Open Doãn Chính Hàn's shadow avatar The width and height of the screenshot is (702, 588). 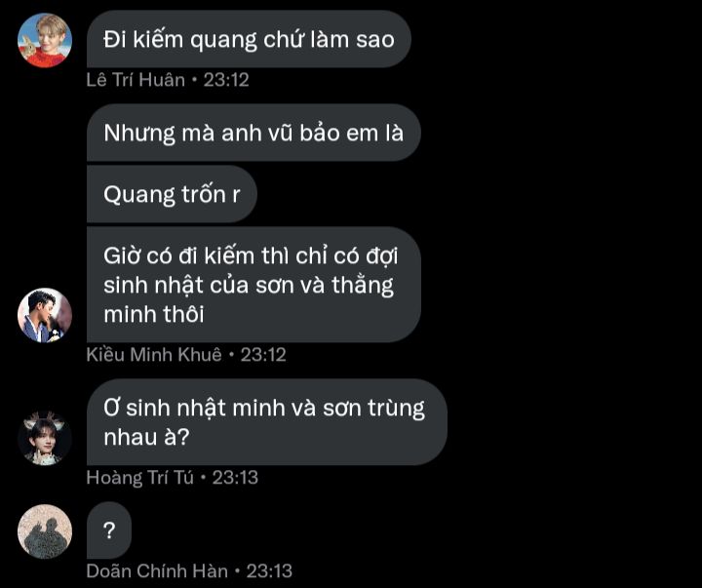coord(45,531)
